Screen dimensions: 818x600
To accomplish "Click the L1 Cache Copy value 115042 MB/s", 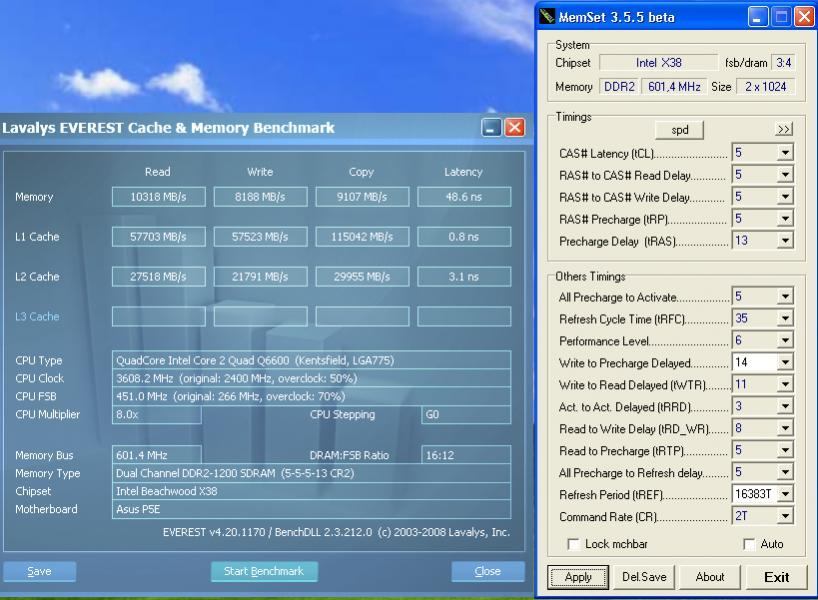I will tap(362, 236).
